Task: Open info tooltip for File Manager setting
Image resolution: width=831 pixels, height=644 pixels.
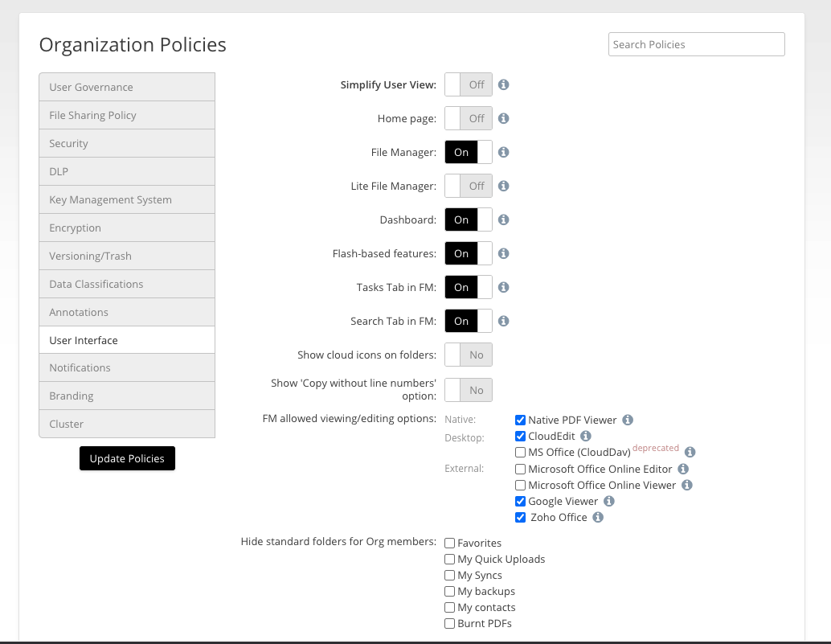Action: (x=503, y=153)
